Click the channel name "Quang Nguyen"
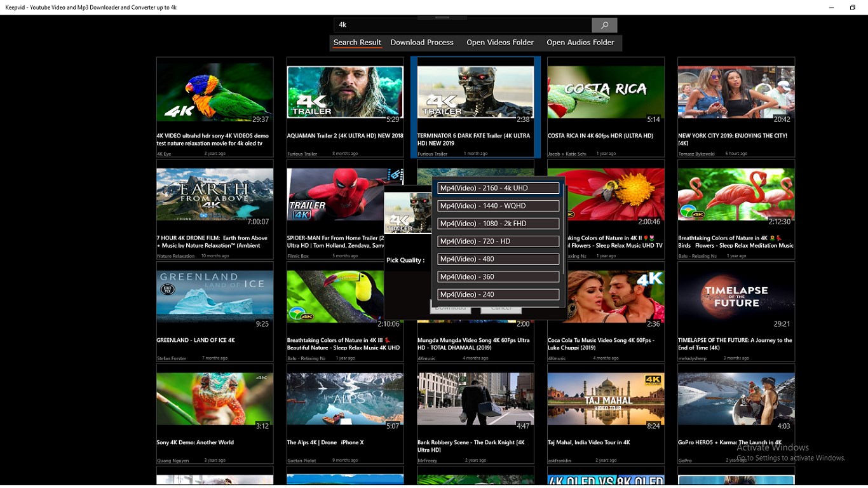The width and height of the screenshot is (868, 488). 173,461
